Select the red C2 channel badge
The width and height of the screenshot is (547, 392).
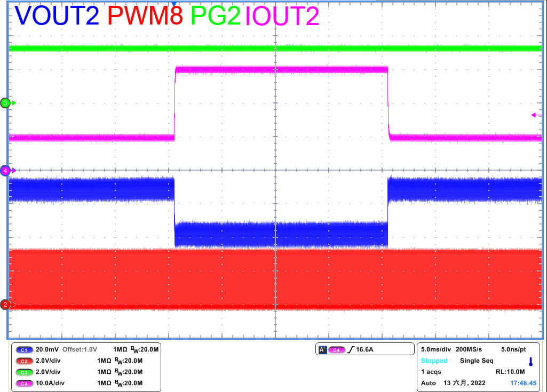pyautogui.click(x=22, y=361)
